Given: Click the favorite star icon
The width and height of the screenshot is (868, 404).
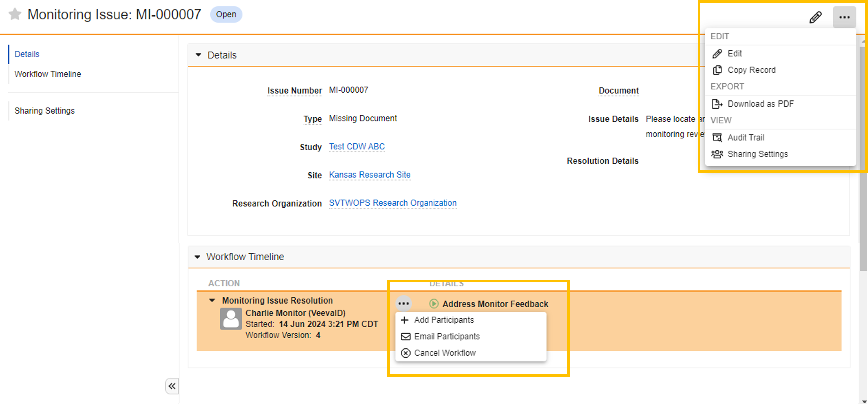Looking at the screenshot, I should coord(15,14).
